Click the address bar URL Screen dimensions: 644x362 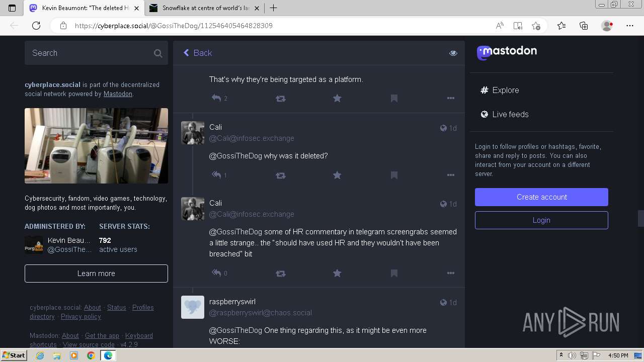pyautogui.click(x=174, y=26)
